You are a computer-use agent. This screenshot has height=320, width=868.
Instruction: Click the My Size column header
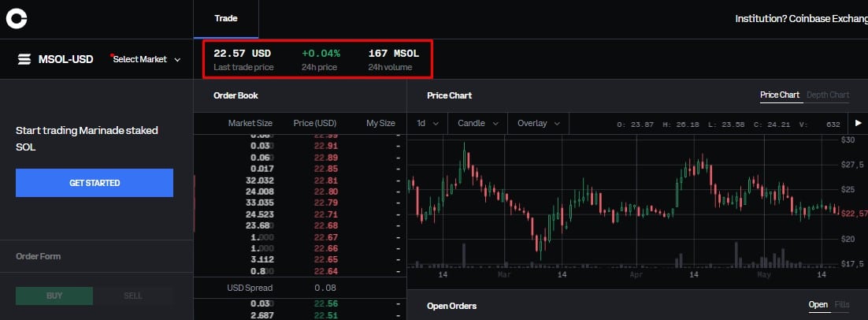coord(381,124)
